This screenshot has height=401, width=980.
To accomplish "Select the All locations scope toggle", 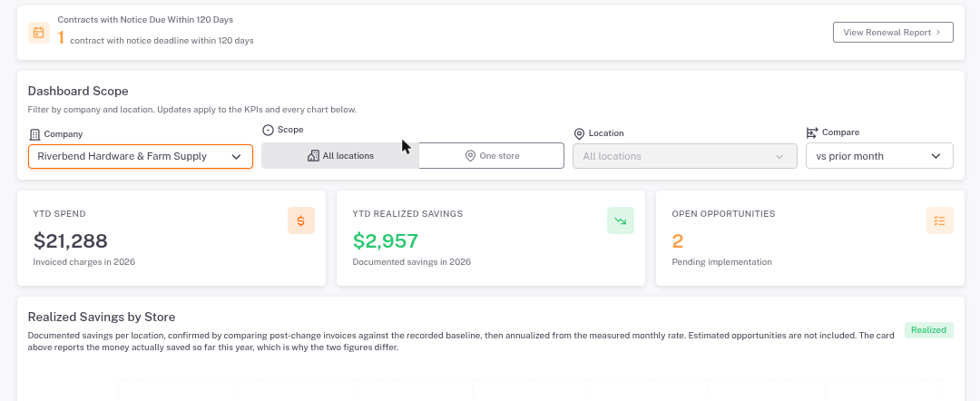I will coord(340,155).
